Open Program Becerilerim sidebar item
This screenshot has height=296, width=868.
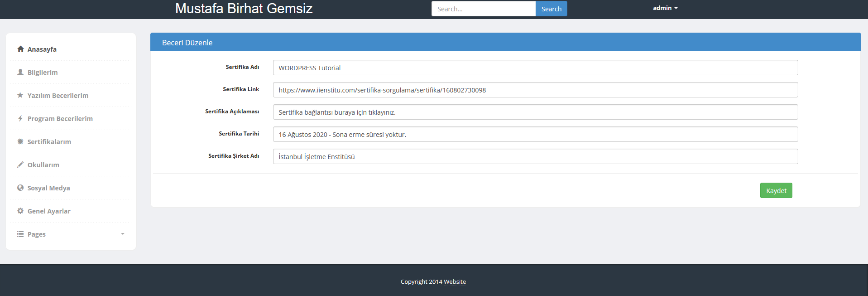[60, 119]
